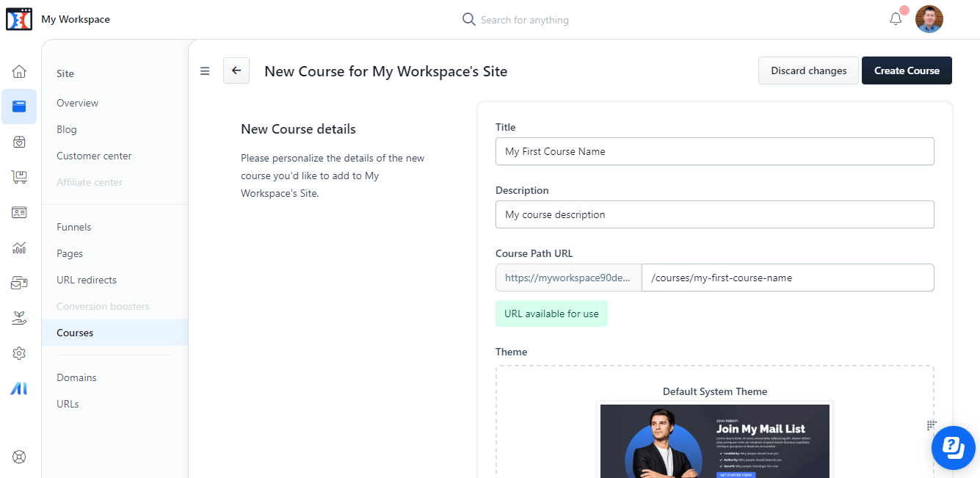Launch the AI assistant icon
Image resolution: width=980 pixels, height=478 pixels.
tap(19, 388)
